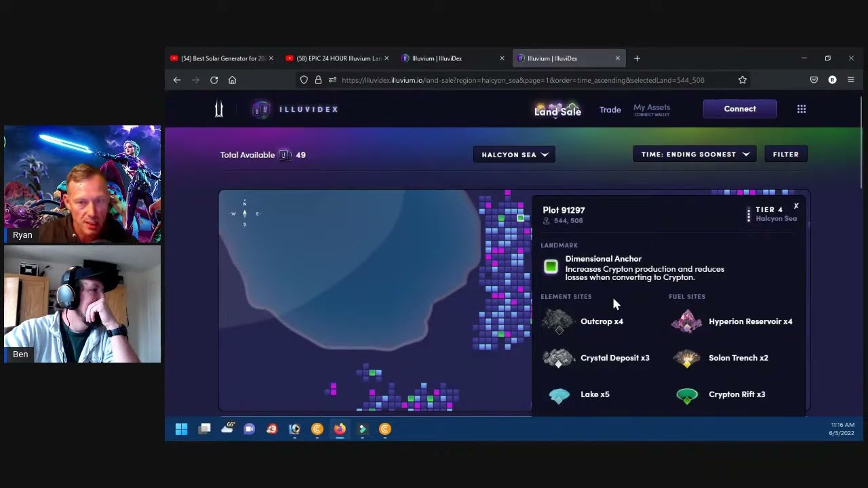The height and width of the screenshot is (488, 868).
Task: Click the Filter button
Action: coord(786,155)
